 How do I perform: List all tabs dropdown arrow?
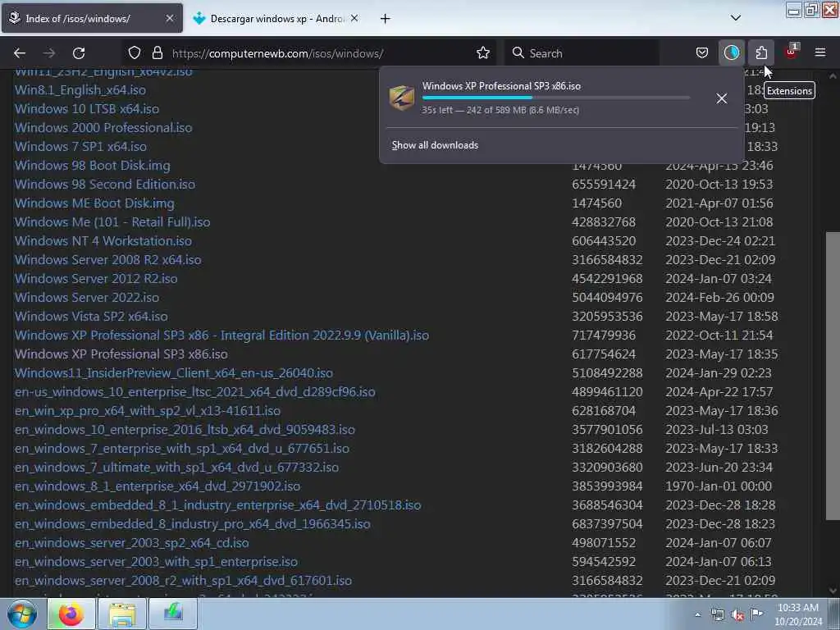pos(736,18)
